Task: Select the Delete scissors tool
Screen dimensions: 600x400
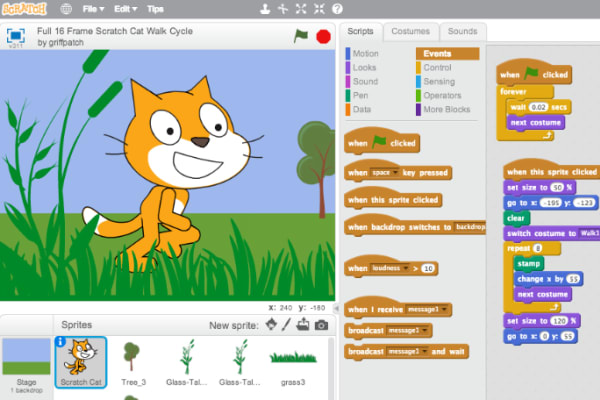Action: click(x=283, y=9)
